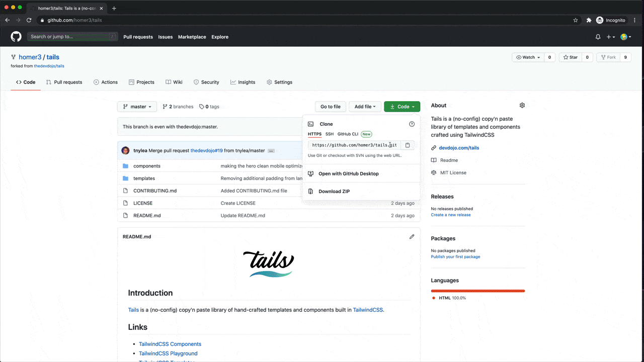Focus the Search or jump to field
The image size is (644, 362).
click(72, 37)
